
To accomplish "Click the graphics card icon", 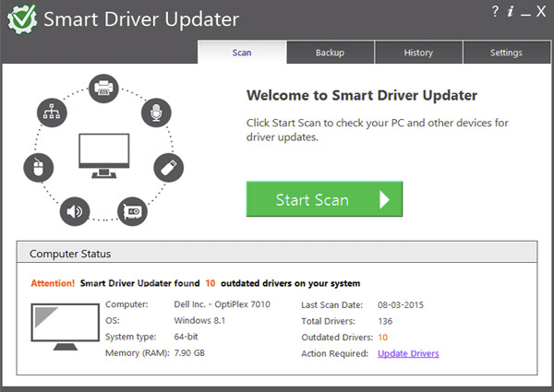I will click(x=132, y=211).
